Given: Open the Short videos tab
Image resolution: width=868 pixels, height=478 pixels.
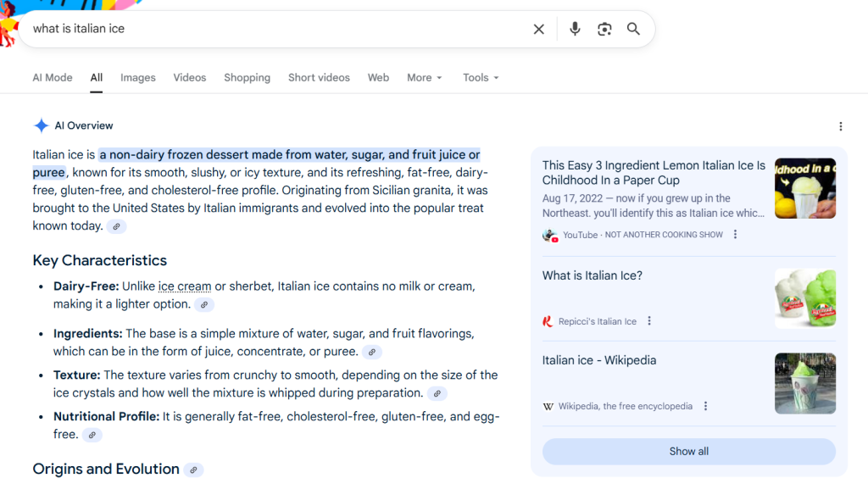Looking at the screenshot, I should click(x=319, y=77).
